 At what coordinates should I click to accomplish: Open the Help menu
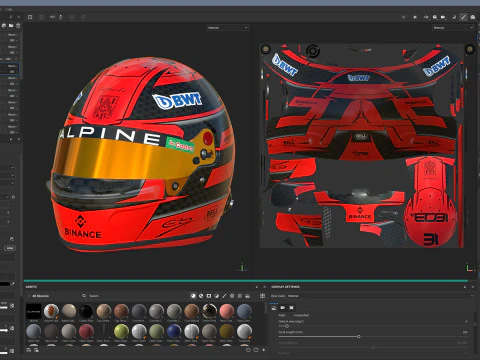[9, 9]
